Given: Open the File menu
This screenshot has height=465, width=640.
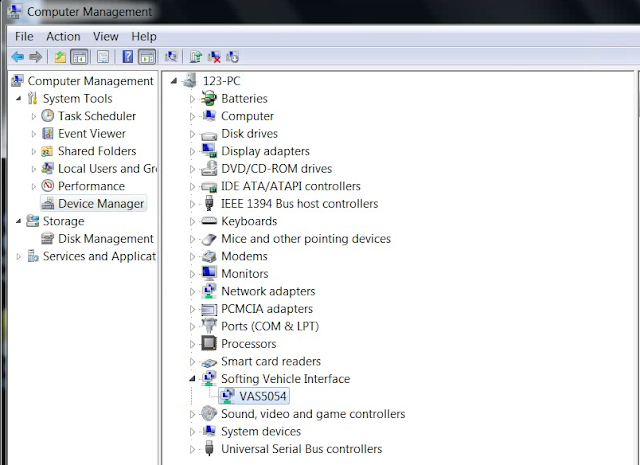Looking at the screenshot, I should (x=24, y=36).
